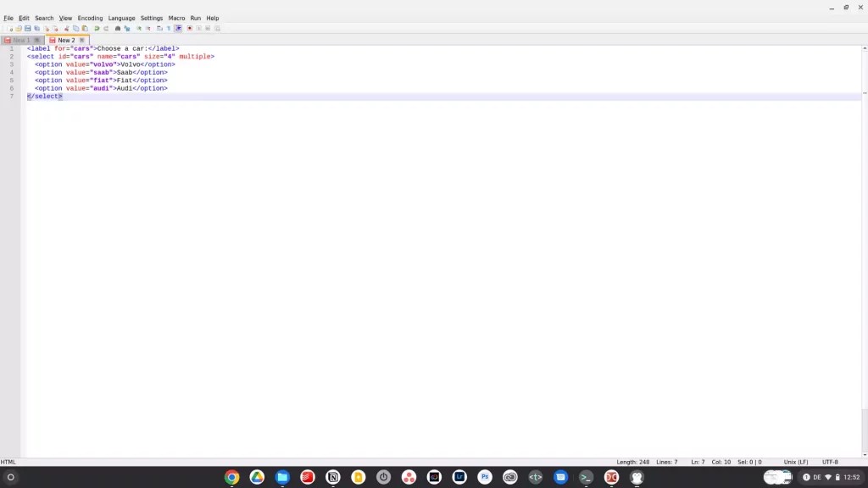This screenshot has height=488, width=868.
Task: Save the current document via the Save icon
Action: pos(27,28)
